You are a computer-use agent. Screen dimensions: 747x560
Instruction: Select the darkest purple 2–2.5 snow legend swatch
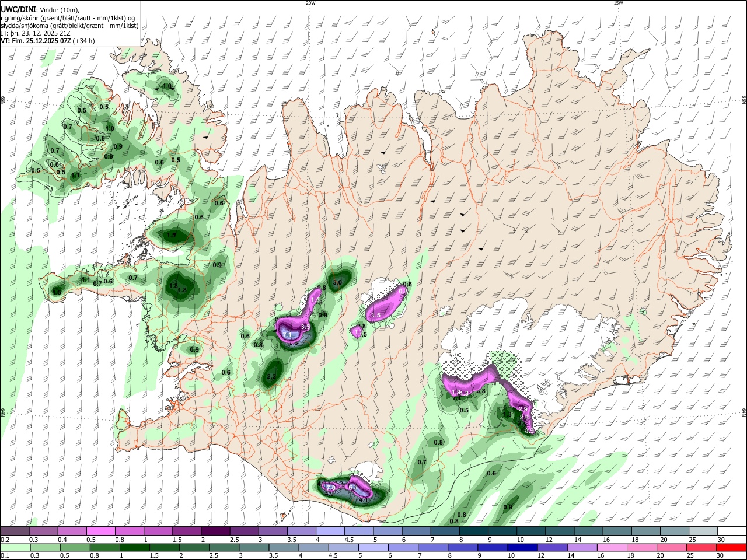pos(215,531)
